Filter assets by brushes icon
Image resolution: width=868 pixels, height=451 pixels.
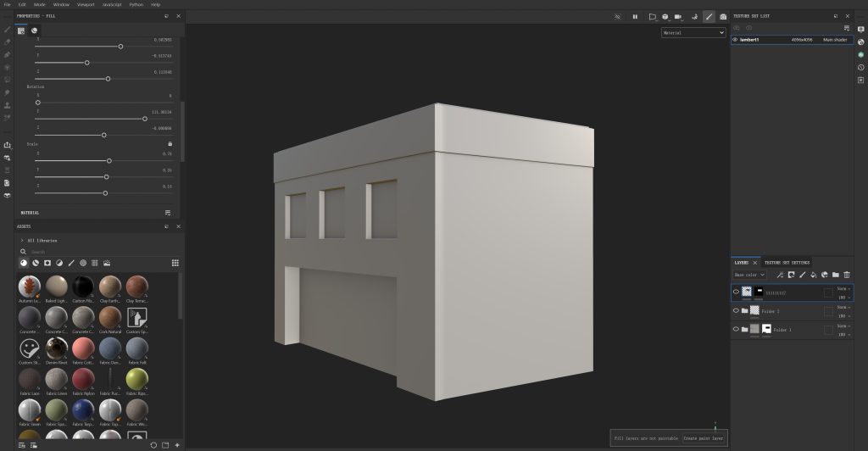(x=71, y=263)
